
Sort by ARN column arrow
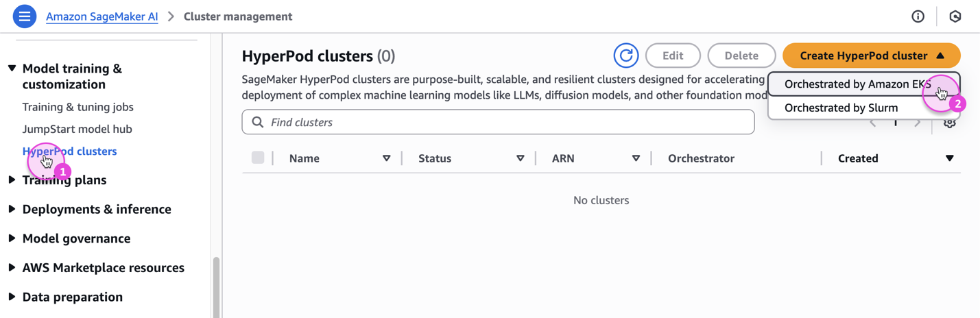[x=636, y=158]
